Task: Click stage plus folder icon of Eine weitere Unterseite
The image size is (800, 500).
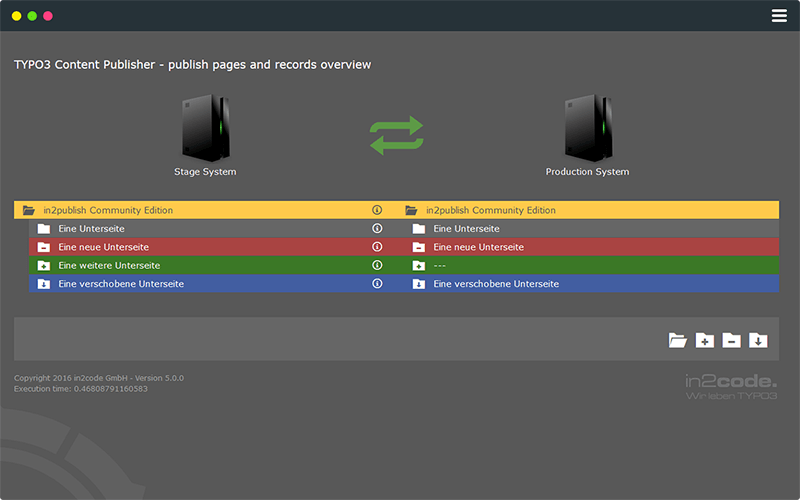Action: [44, 265]
